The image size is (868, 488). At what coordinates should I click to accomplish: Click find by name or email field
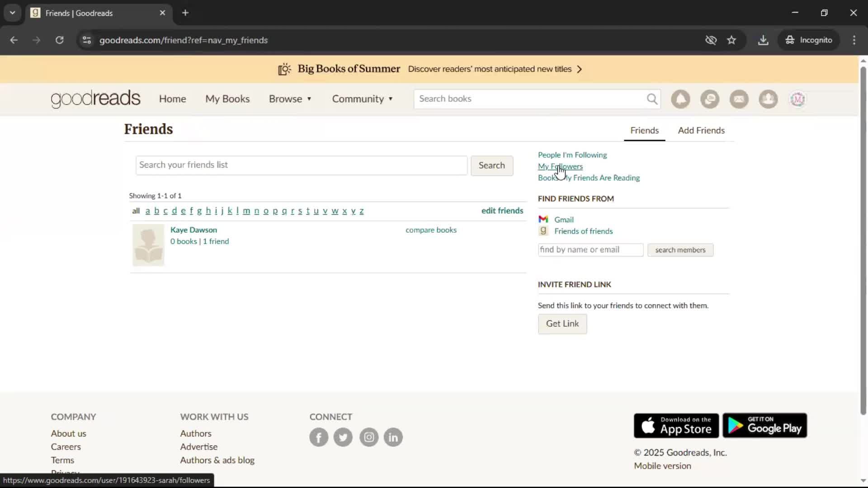(x=590, y=250)
